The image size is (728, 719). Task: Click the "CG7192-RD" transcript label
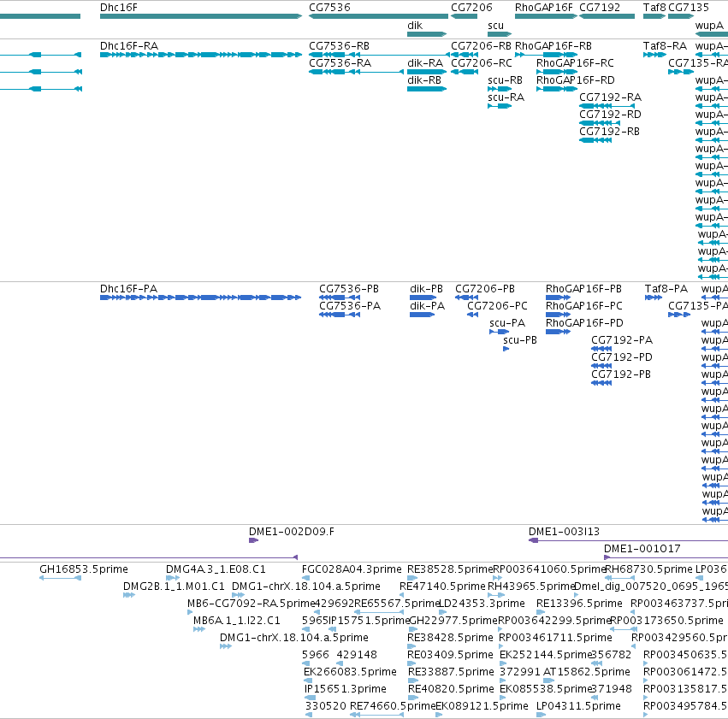tap(611, 115)
